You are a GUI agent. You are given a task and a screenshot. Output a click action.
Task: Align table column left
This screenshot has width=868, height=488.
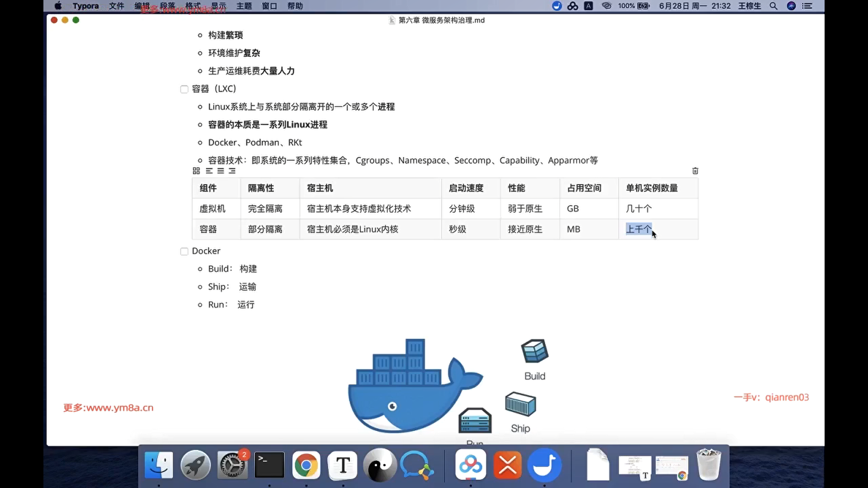[209, 171]
